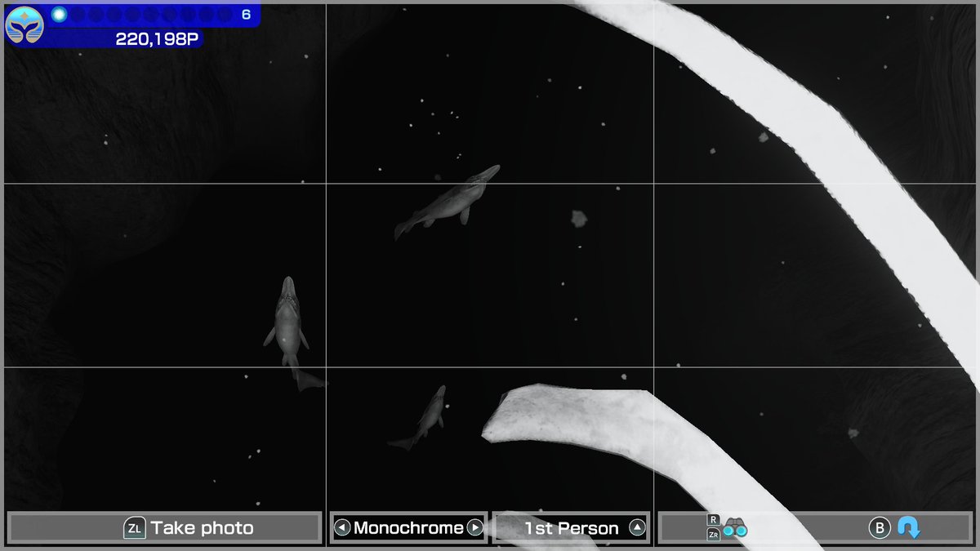Click the up arrow beside 1st Person
Image resolution: width=980 pixels, height=551 pixels.
coord(638,528)
